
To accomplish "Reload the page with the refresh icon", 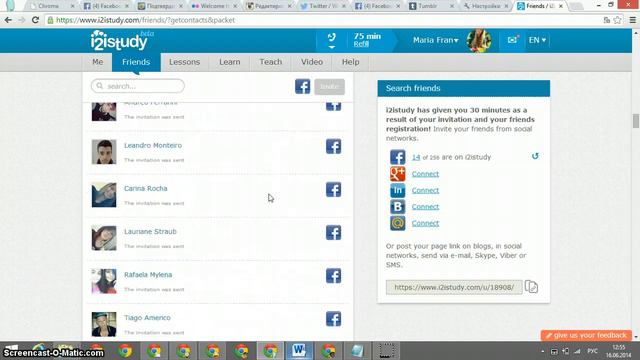I will (x=35, y=20).
